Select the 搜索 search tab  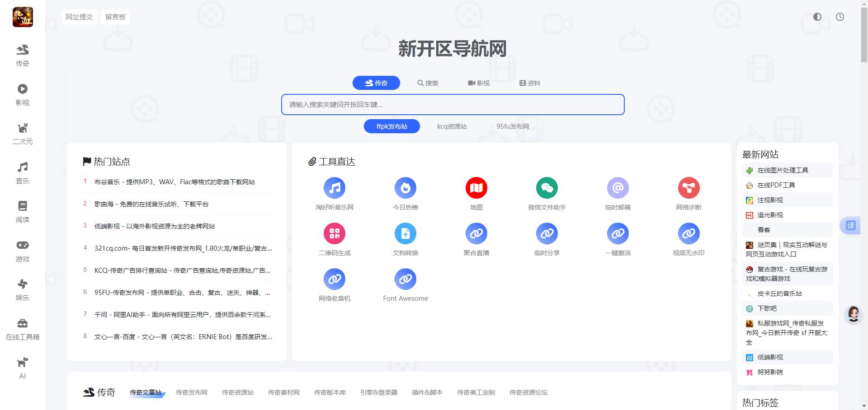(428, 83)
